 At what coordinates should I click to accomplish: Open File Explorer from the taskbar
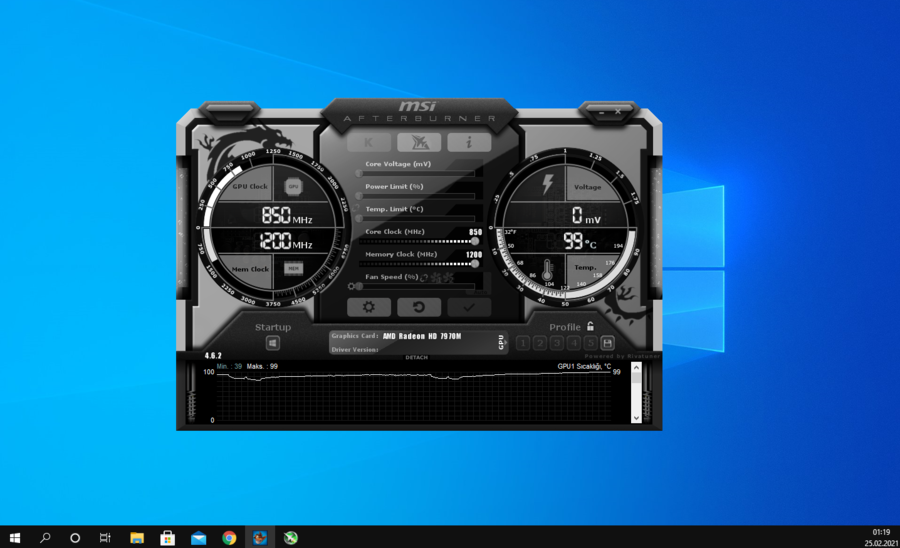point(137,538)
